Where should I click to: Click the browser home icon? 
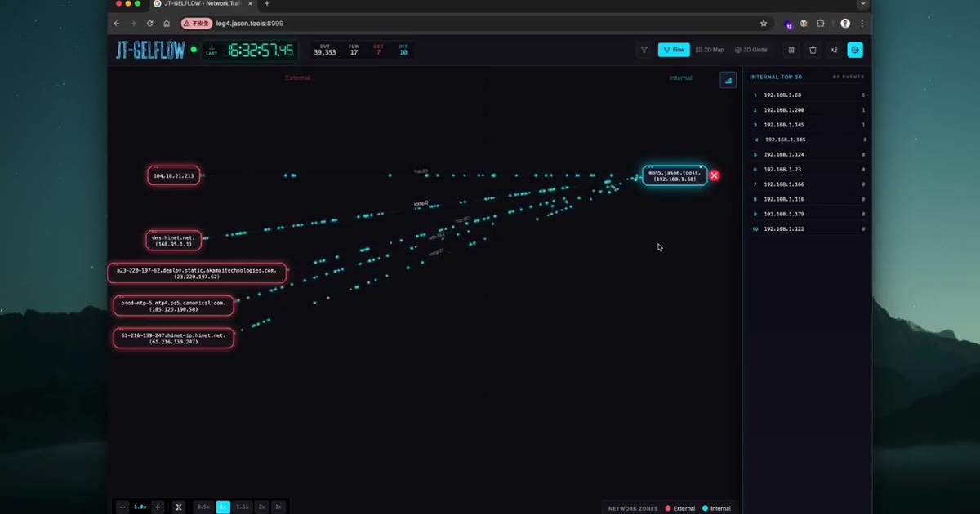click(167, 24)
